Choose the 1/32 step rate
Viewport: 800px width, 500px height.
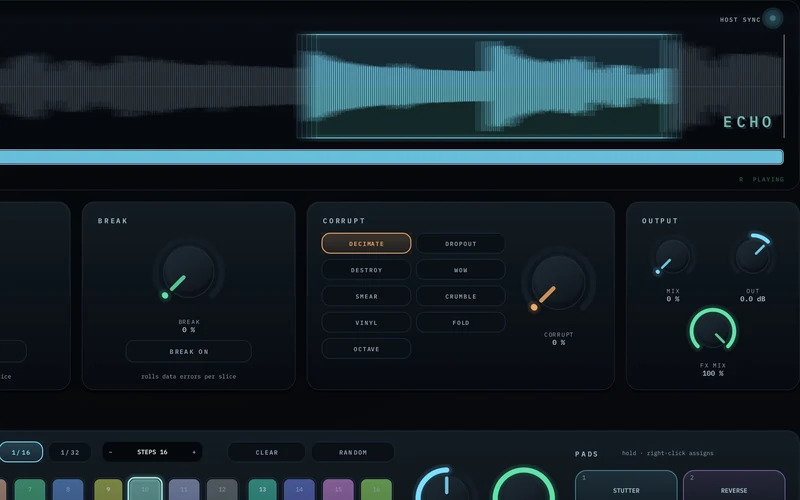(70, 452)
